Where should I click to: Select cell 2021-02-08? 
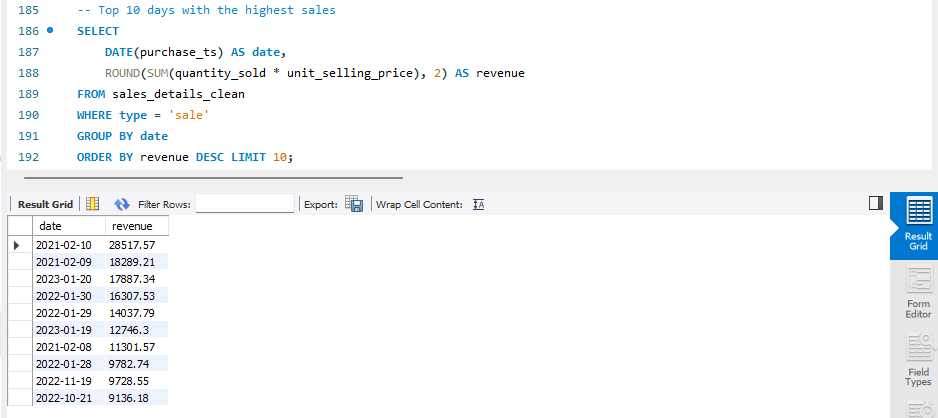point(69,347)
